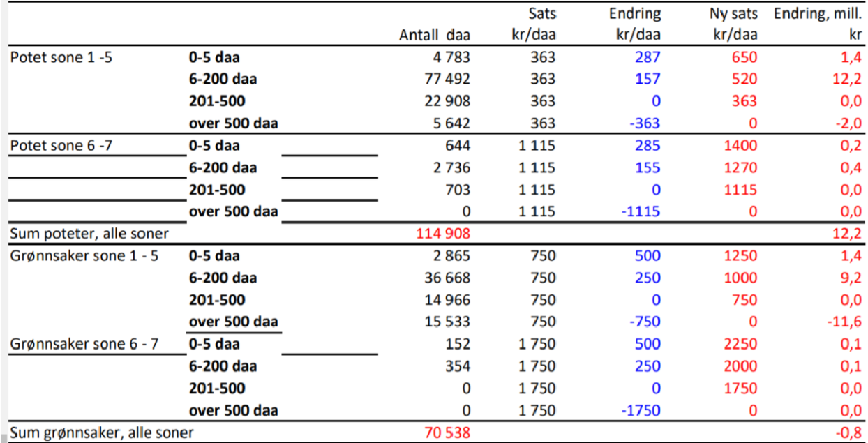Select the red 650 new rate cell
868x443 pixels.
[x=744, y=57]
